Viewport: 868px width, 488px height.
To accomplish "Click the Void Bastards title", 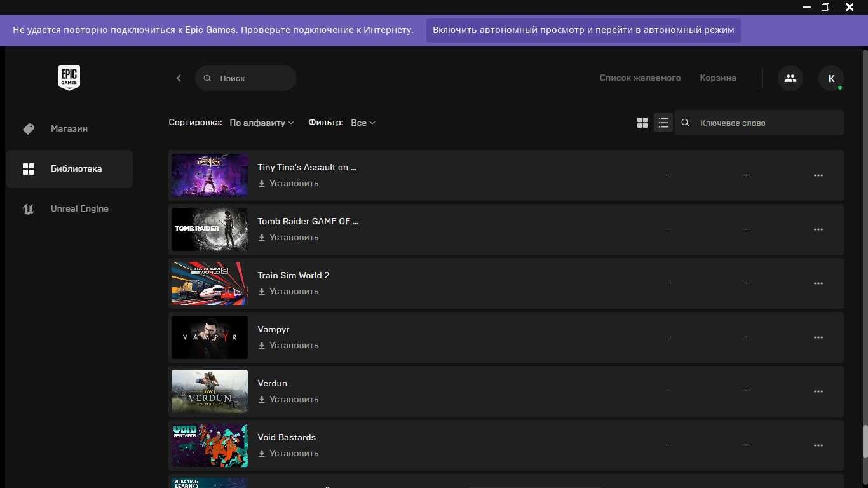I will (287, 437).
